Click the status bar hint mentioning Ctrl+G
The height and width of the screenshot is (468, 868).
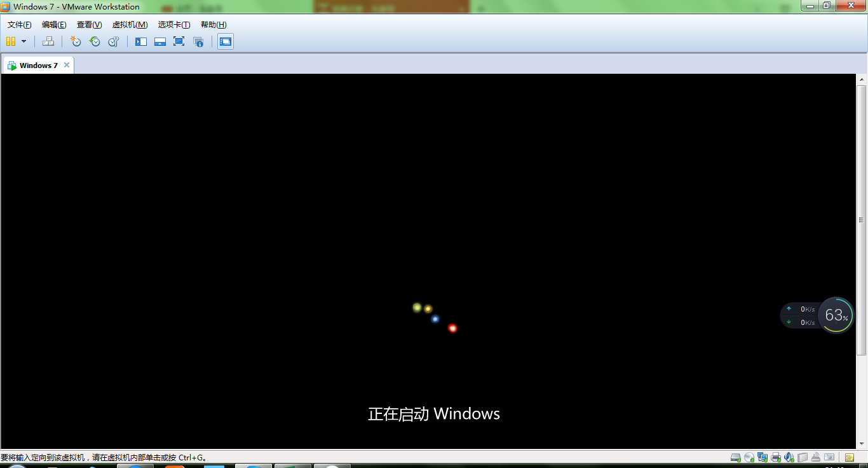click(104, 457)
